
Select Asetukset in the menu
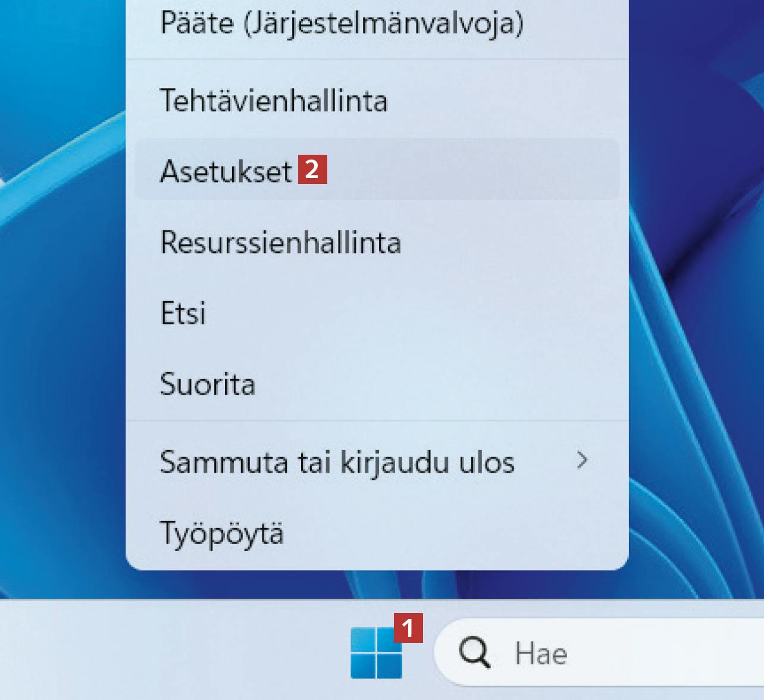226,171
